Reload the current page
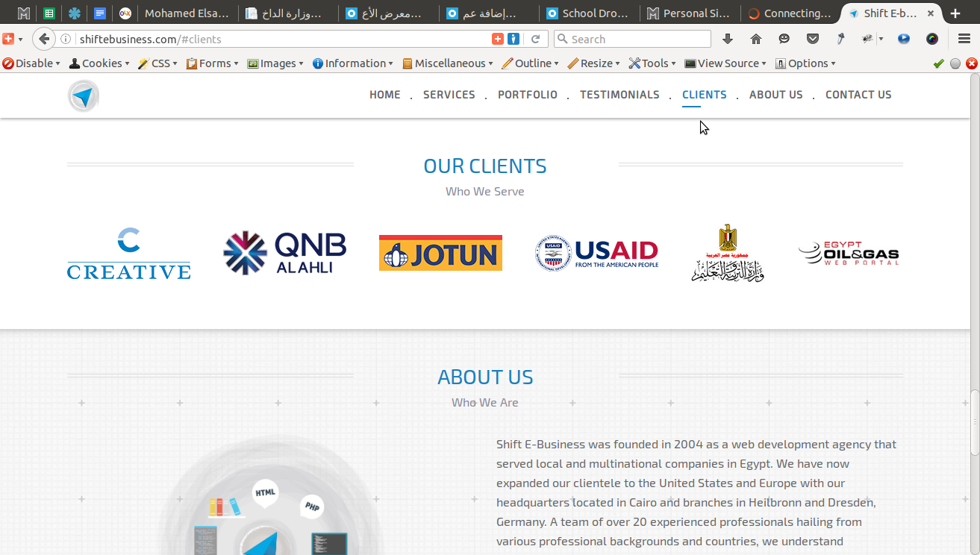Screen dimensions: 980x555 pos(536,39)
